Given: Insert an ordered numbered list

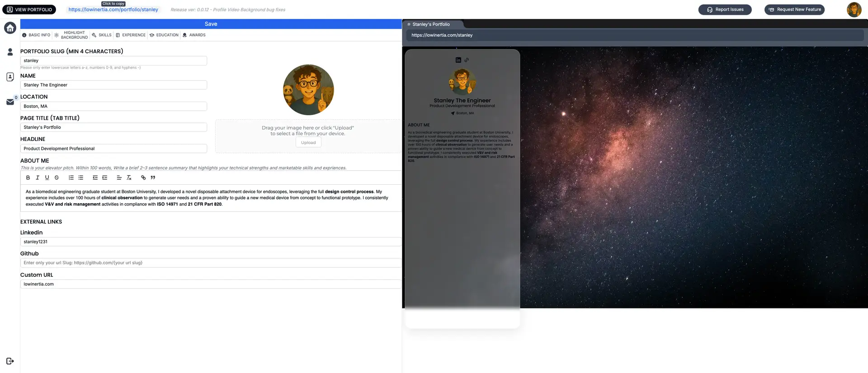Looking at the screenshot, I should tap(71, 178).
